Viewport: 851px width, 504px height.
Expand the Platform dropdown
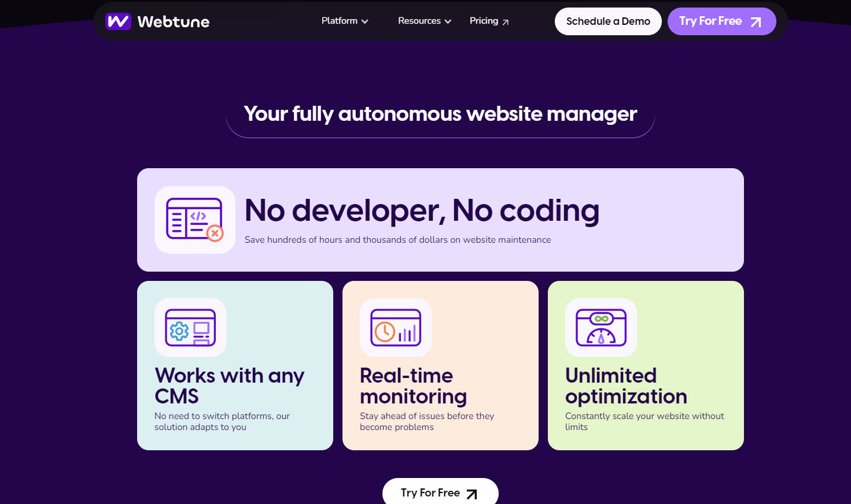coord(344,21)
